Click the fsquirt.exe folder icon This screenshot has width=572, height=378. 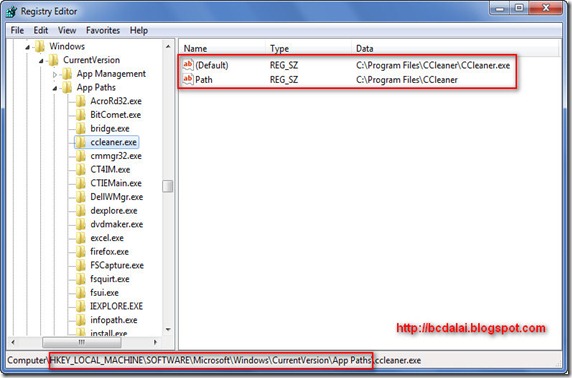point(81,279)
